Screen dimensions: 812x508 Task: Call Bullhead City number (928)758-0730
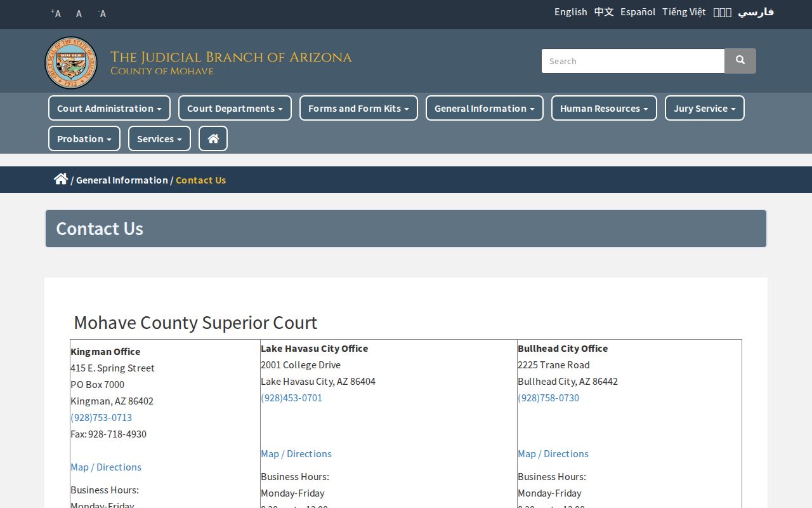[548, 398]
